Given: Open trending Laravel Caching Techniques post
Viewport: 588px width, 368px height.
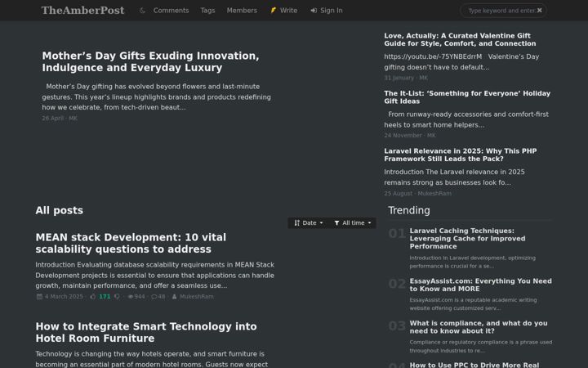Looking at the screenshot, I should (467, 239).
